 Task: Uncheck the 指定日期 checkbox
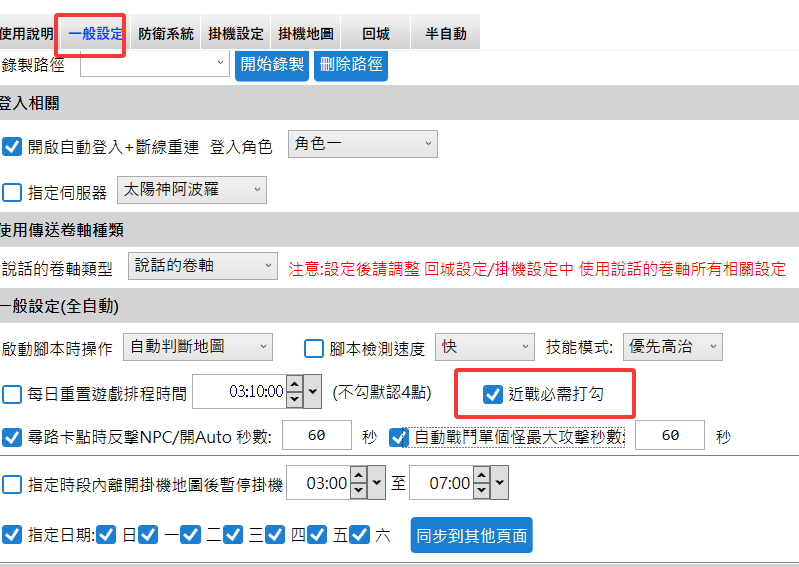coord(12,534)
